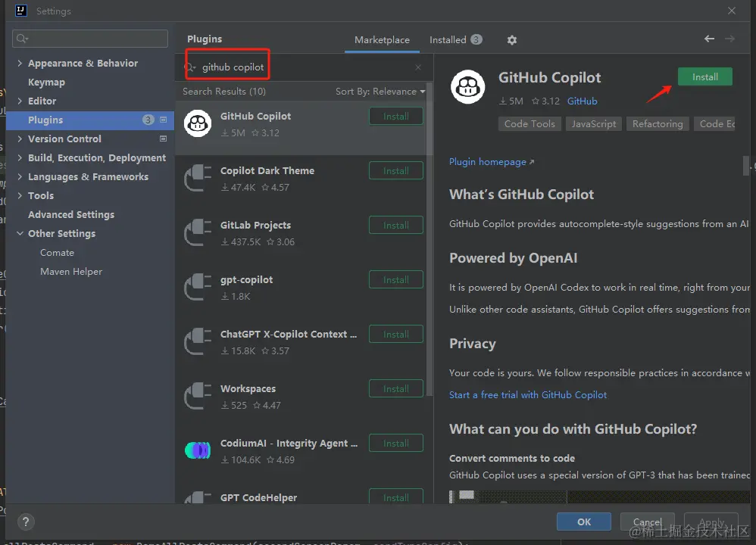Expand the Tools section

click(20, 195)
